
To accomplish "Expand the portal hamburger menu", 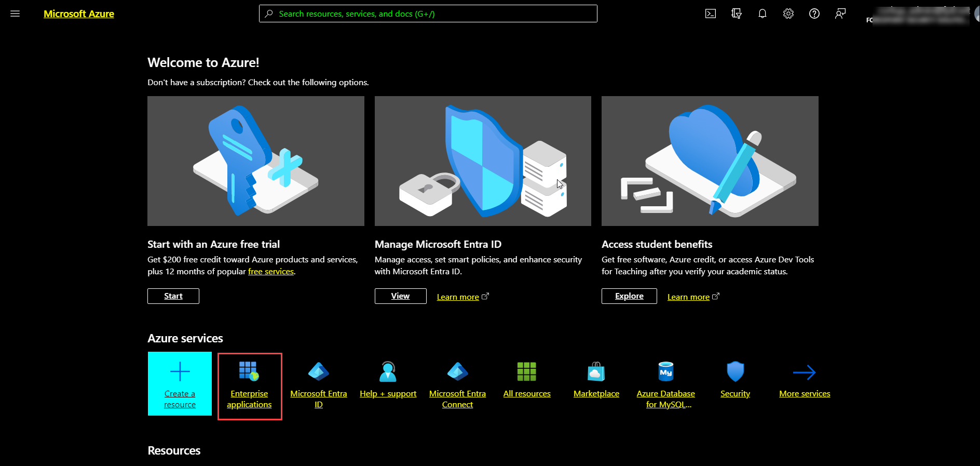I will point(15,14).
